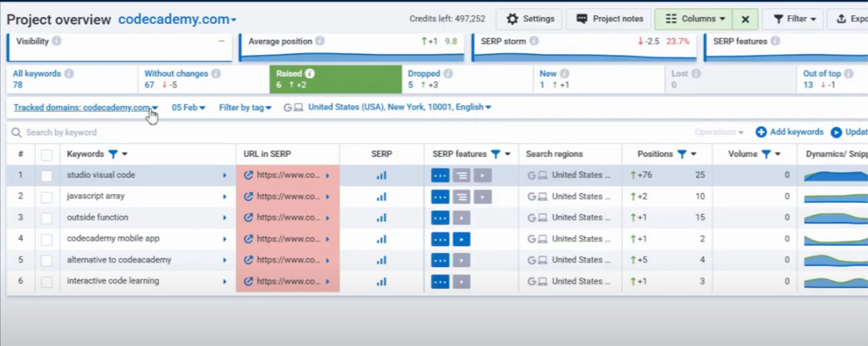Check the box for codecademy mobile app
The width and height of the screenshot is (868, 346).
pos(47,239)
